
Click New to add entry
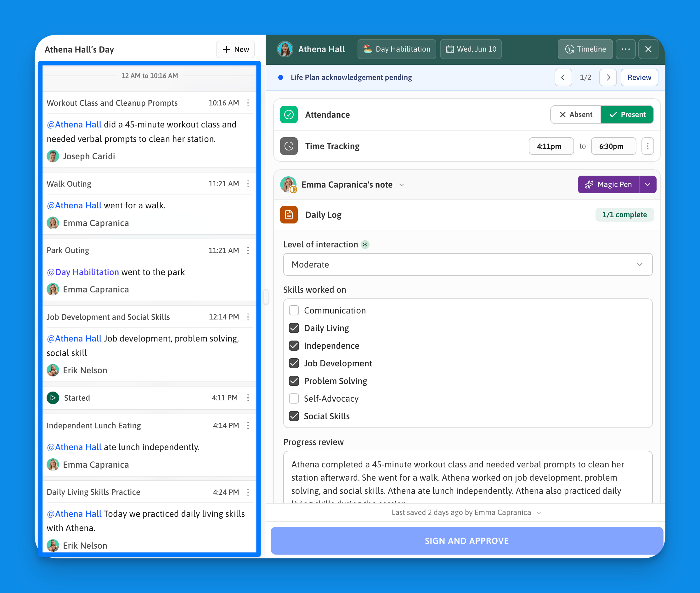click(235, 49)
